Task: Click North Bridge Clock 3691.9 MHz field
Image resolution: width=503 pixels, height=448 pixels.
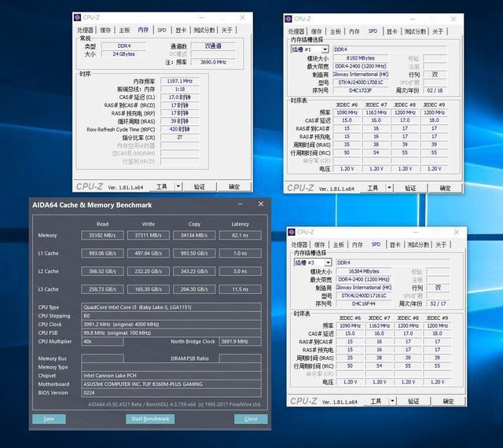Action: click(240, 341)
